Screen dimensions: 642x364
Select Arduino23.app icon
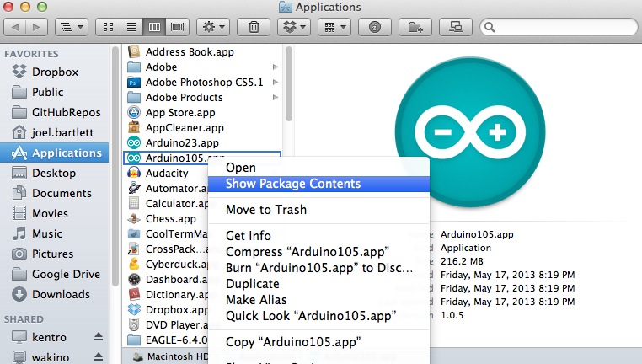134,142
